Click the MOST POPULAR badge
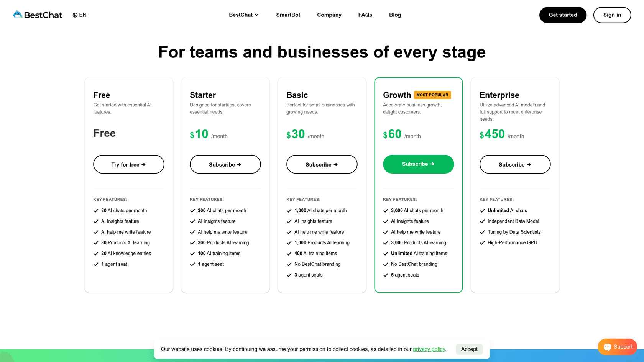The height and width of the screenshot is (362, 644). (432, 95)
